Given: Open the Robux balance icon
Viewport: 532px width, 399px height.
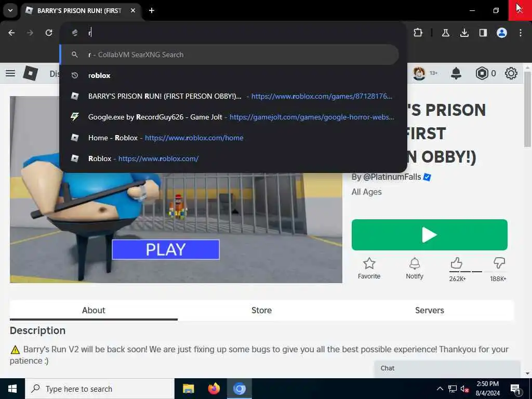Looking at the screenshot, I should point(482,73).
